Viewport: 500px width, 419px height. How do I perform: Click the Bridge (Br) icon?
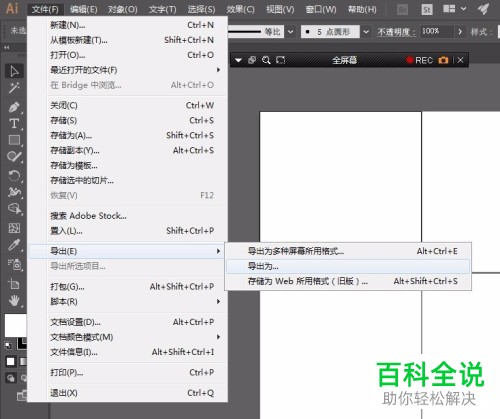(x=402, y=10)
